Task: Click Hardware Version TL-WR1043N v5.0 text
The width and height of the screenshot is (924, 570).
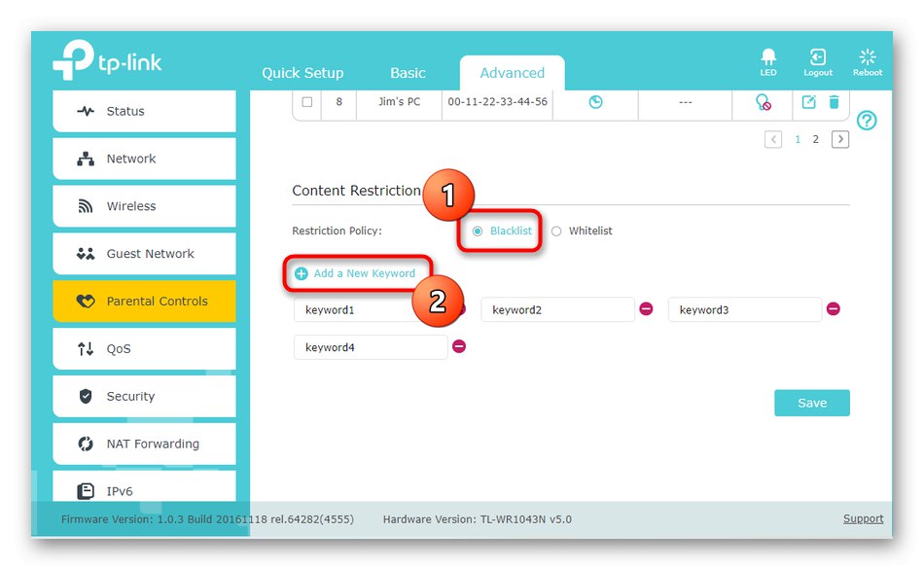Action: (x=478, y=519)
